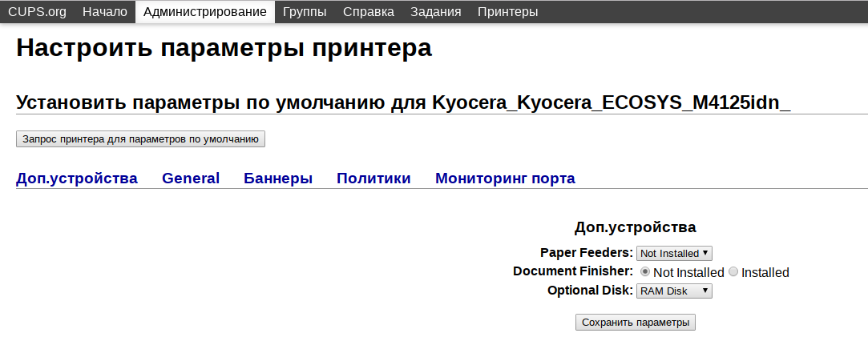Open the General options link
The image size is (868, 357).
point(191,178)
